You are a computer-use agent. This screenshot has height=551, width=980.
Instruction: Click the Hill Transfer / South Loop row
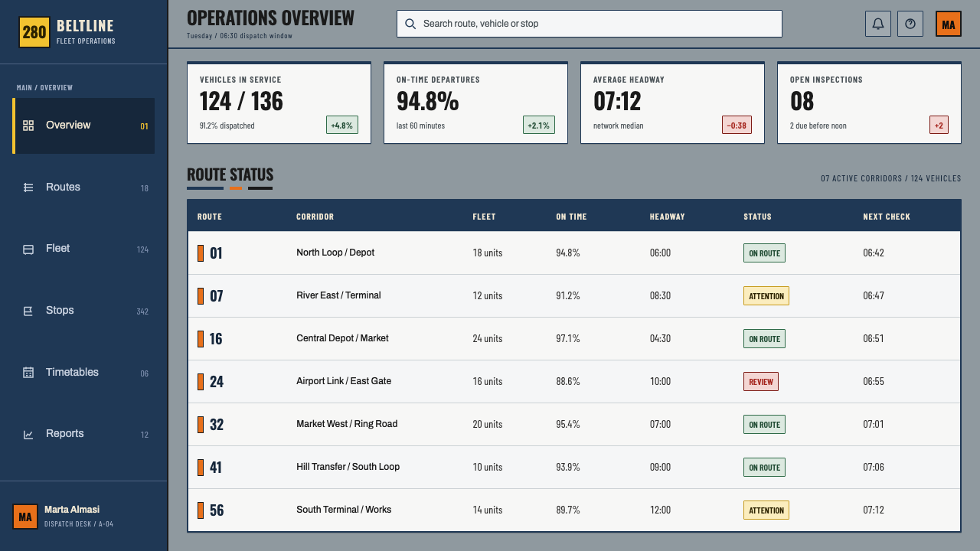[x=574, y=467]
